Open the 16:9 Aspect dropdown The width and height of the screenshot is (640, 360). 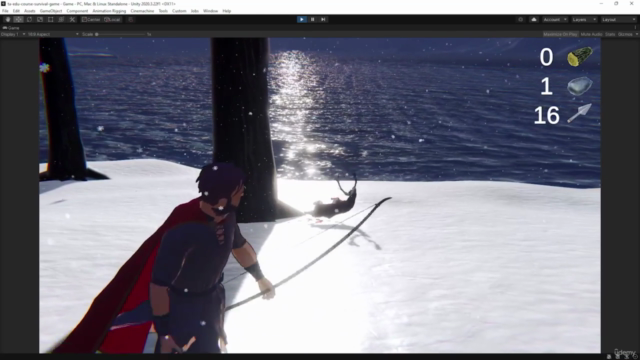point(53,34)
